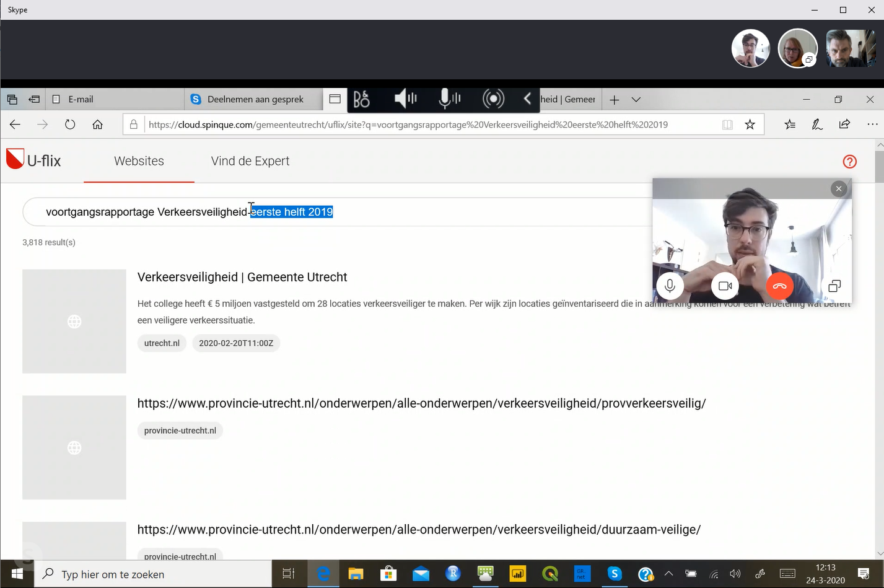This screenshot has height=588, width=884.
Task: Add this page to favorites star
Action: point(750,125)
